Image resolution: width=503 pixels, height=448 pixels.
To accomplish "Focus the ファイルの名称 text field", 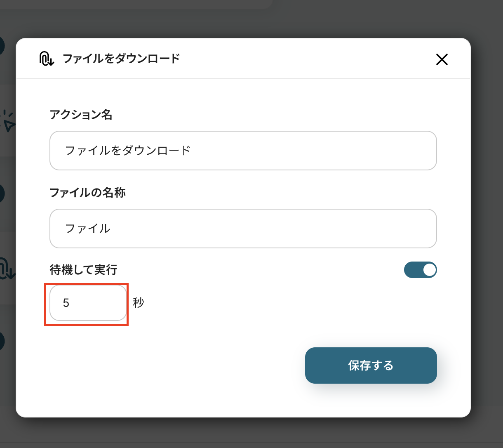I will click(243, 229).
